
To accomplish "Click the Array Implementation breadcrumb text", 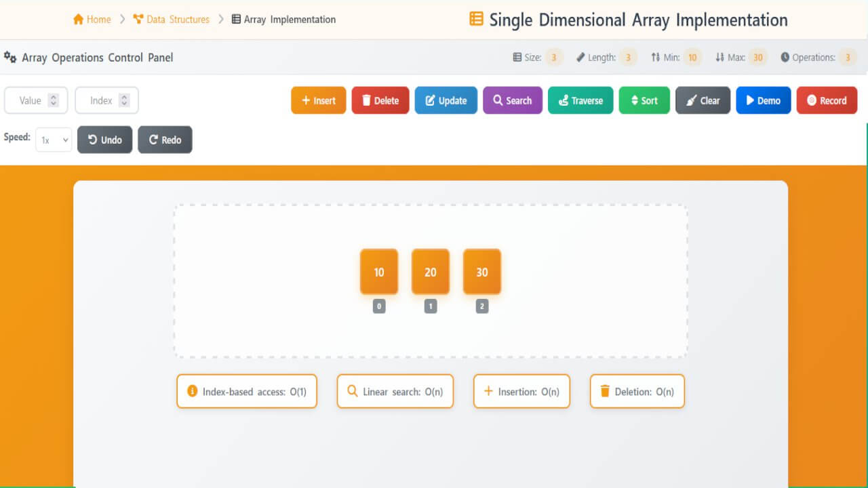I will (290, 19).
